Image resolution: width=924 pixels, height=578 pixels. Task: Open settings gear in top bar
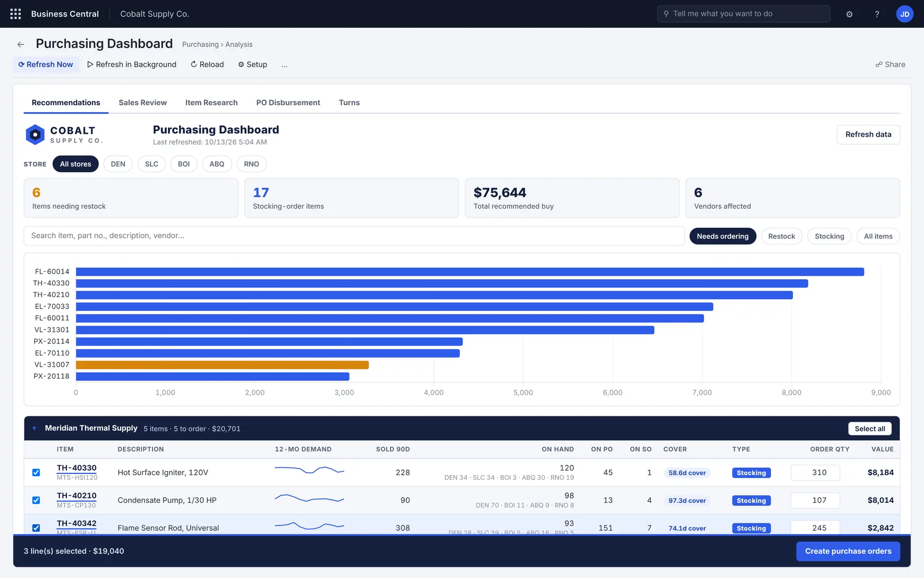[850, 14]
